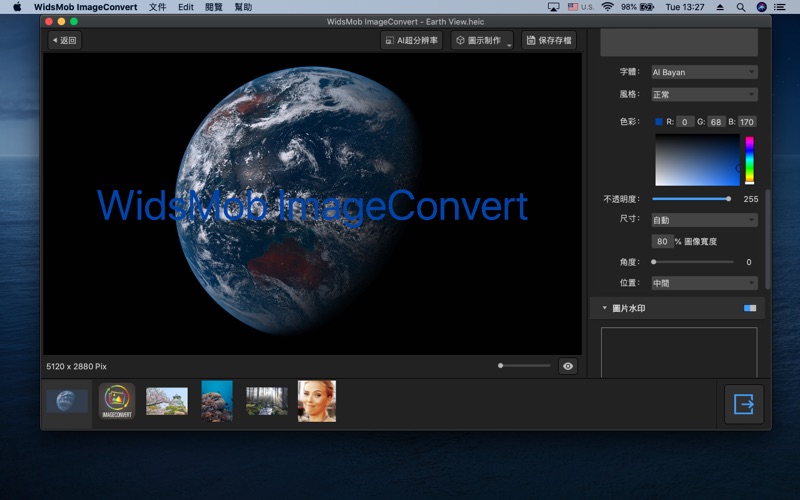This screenshot has width=800, height=500.
Task: Toggle the 圖片水印 switch
Action: click(x=750, y=308)
